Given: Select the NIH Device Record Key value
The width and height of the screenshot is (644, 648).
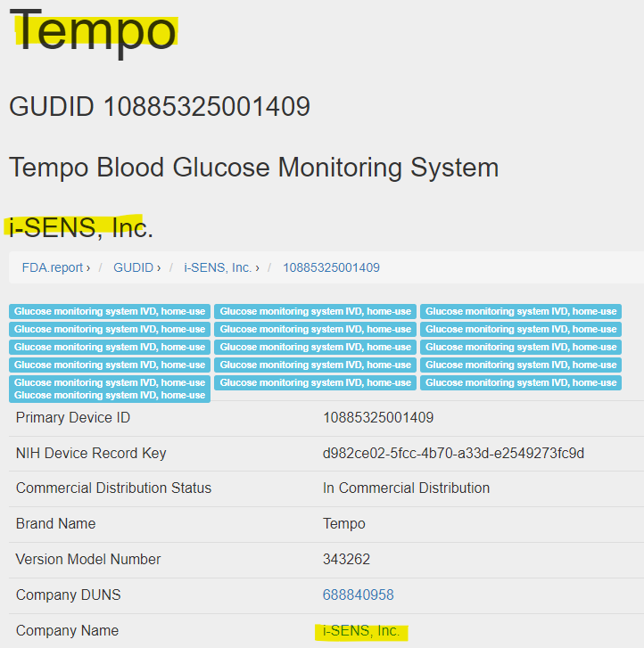Looking at the screenshot, I should click(453, 453).
